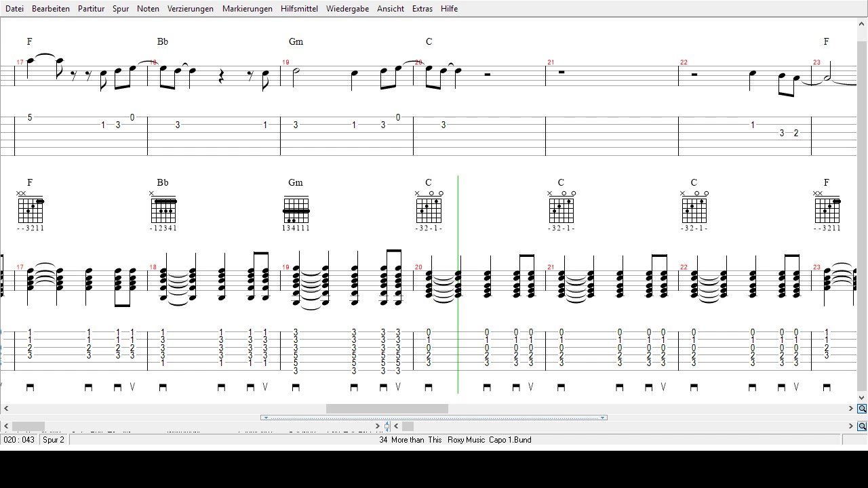868x488 pixels.
Task: Click fingering label -12341 under the Bb diagram
Action: (x=163, y=228)
